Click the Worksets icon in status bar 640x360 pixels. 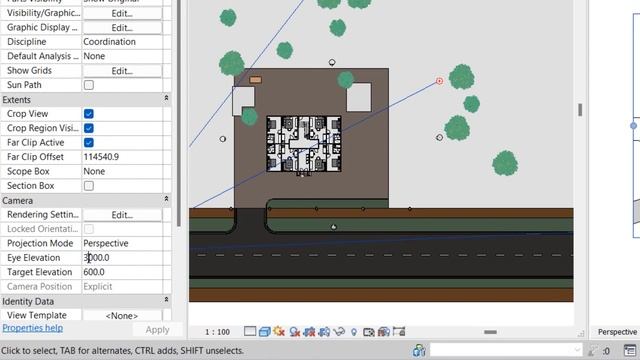pos(419,350)
